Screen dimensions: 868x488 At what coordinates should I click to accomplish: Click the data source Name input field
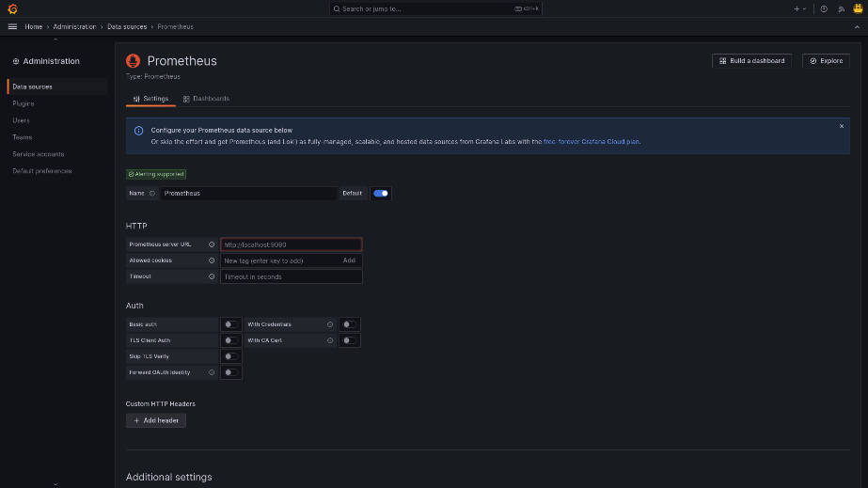248,193
